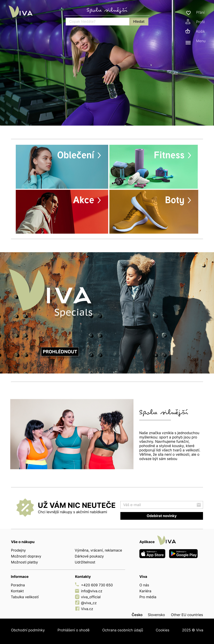Open the wishlist heart icon
Screen dimensions: 214x644
[188, 13]
